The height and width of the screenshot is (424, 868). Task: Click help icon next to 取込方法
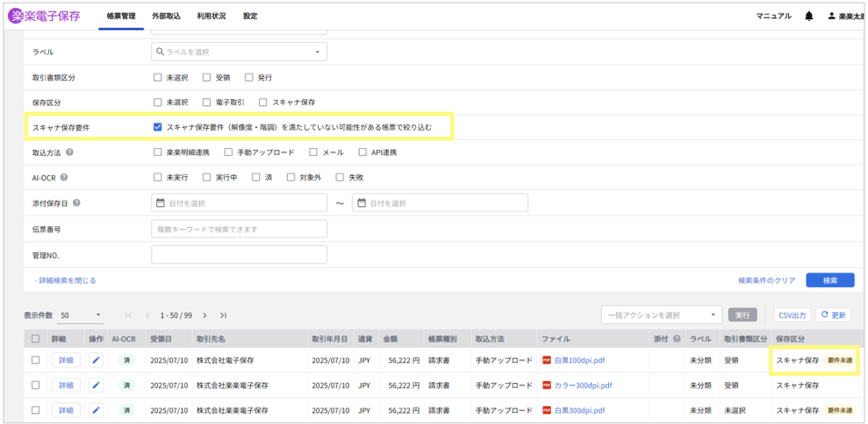pyautogui.click(x=70, y=153)
